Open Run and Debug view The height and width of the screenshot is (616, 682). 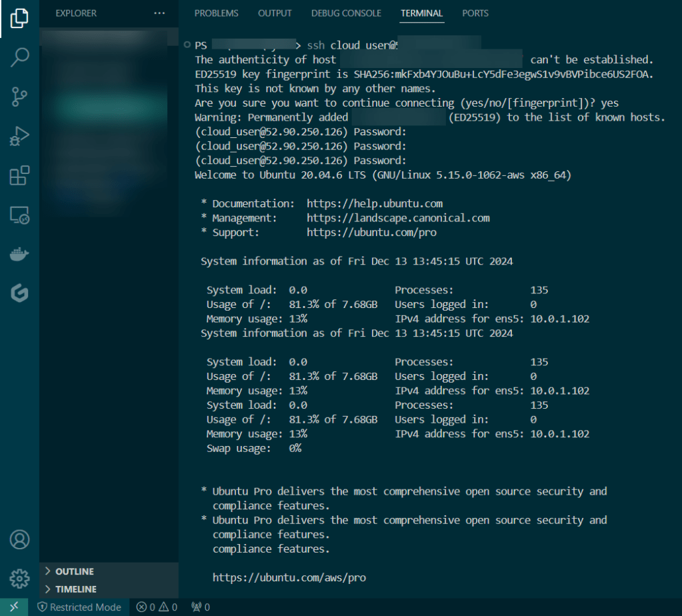pos(19,137)
